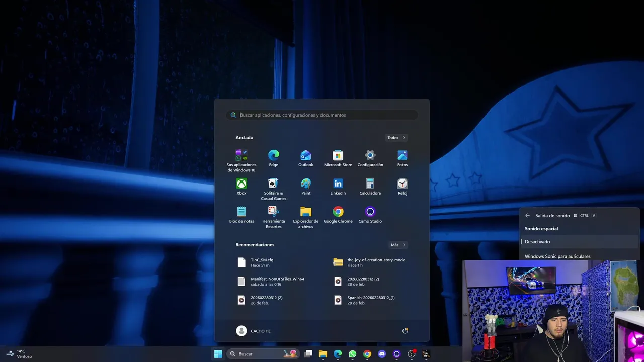Click the Windows Start button on taskbar
The width and height of the screenshot is (644, 362).
click(218, 354)
